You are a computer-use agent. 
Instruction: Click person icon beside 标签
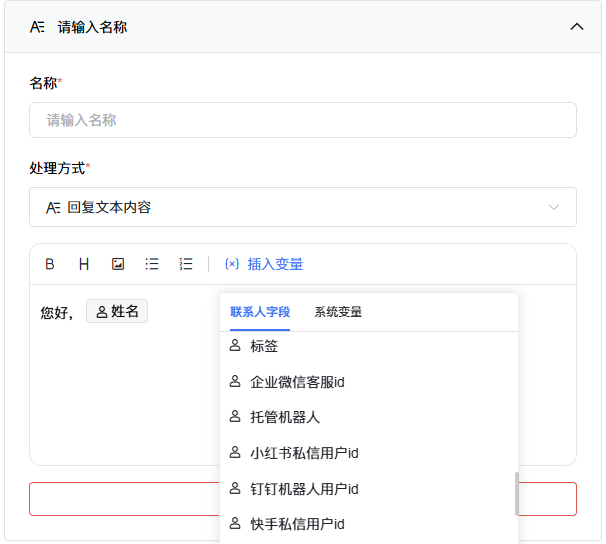click(235, 345)
